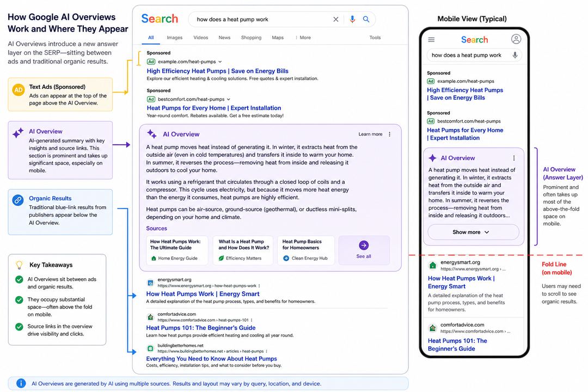The image size is (588, 392).
Task: Open mobile High Efficiency Heat Pumps ad link
Action: point(465,94)
